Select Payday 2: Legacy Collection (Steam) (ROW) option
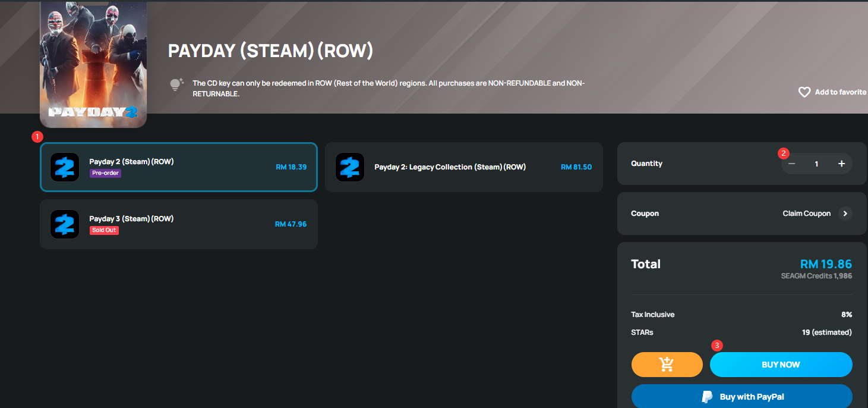Image resolution: width=868 pixels, height=408 pixels. (464, 167)
